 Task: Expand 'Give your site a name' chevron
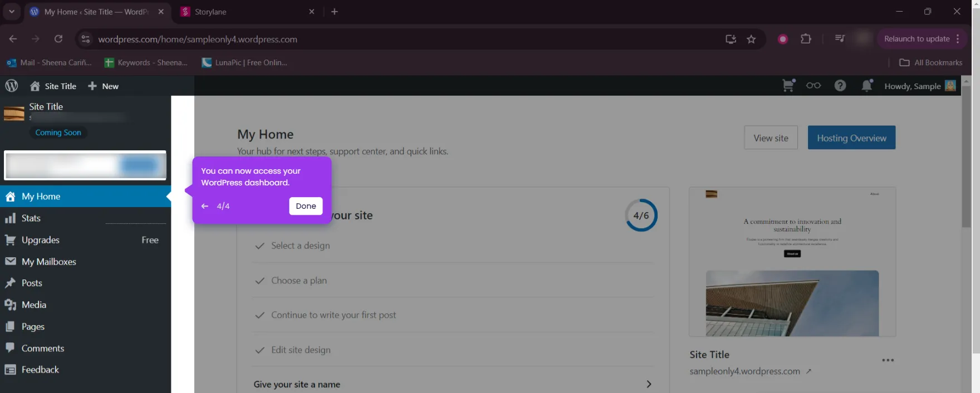649,384
